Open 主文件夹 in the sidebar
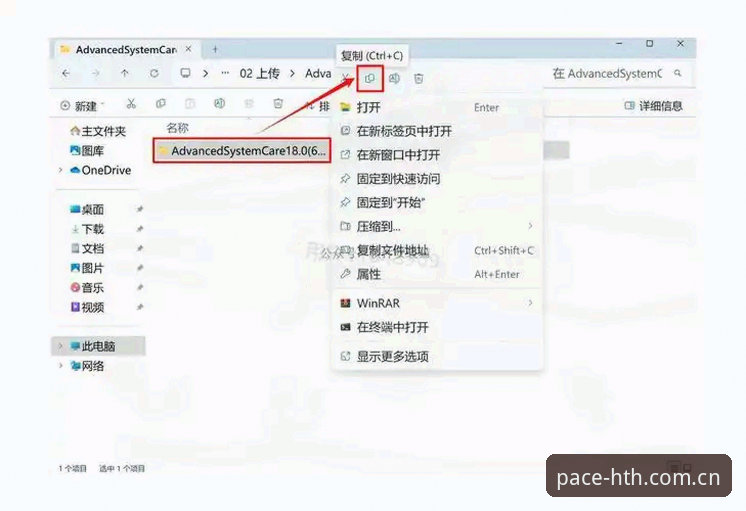 coord(98,131)
